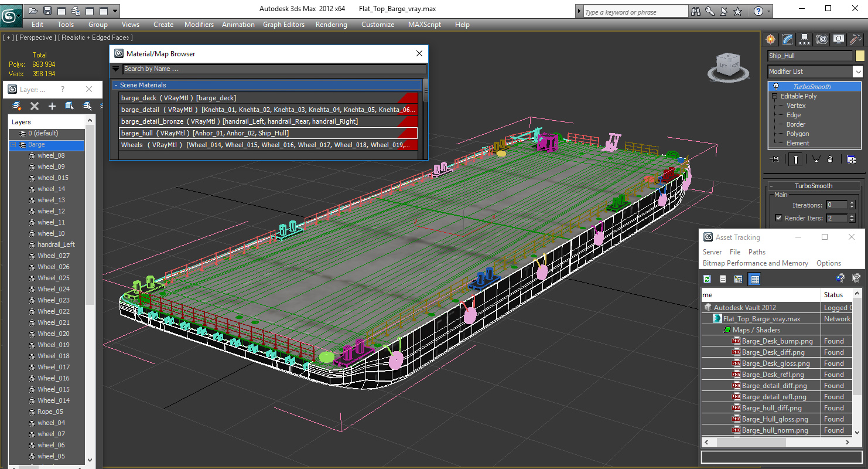Click the Ship_Hull object color swatch
The image size is (868, 469).
point(859,56)
